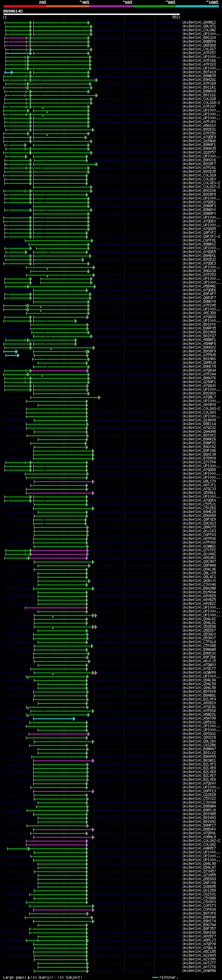Select hit UniRef100_A9YBY9
The image size is (222, 980).
pos(199,405)
